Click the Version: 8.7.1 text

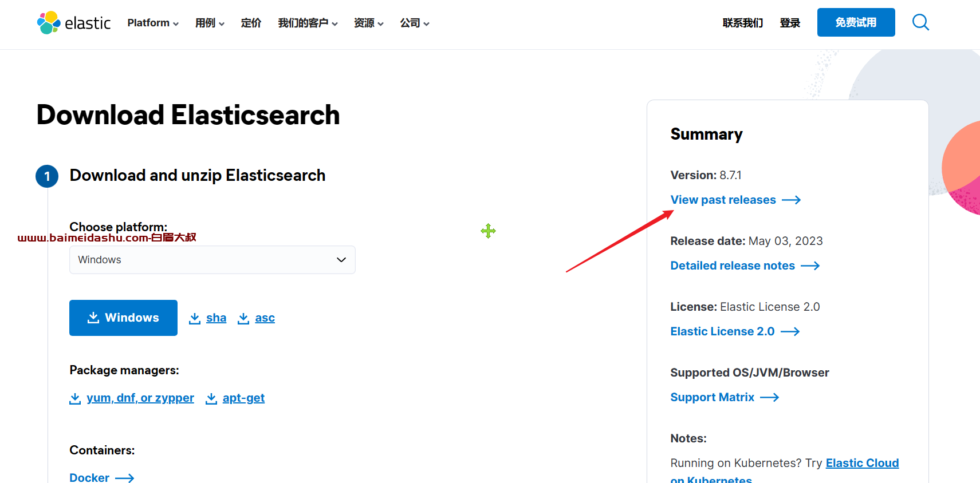click(706, 175)
